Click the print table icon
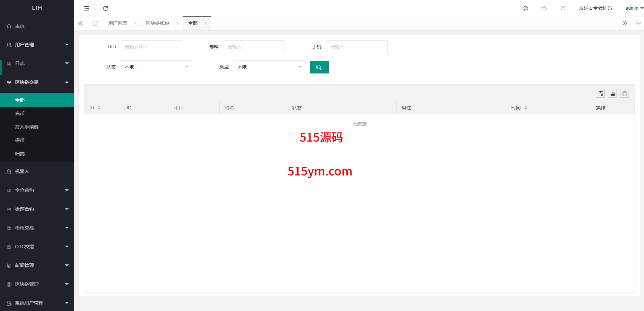The width and height of the screenshot is (644, 311). tap(625, 94)
